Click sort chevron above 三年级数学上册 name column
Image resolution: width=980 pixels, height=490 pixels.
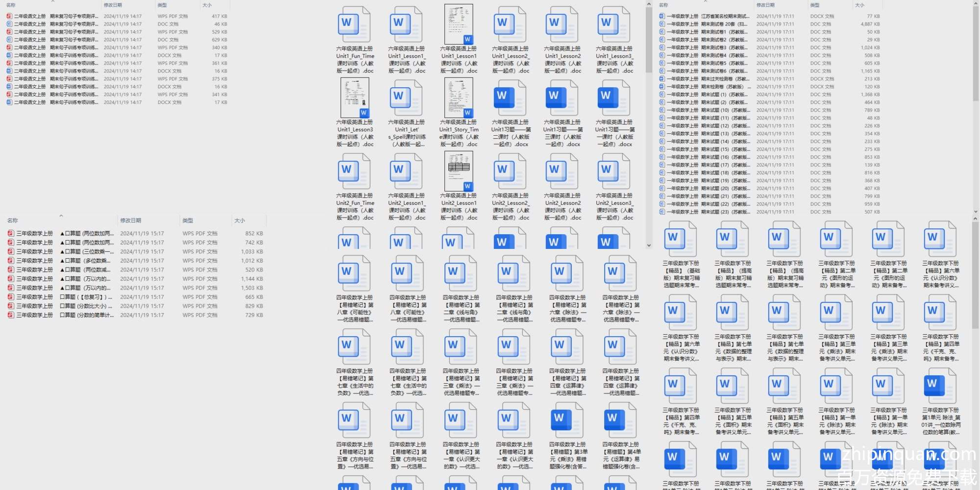61,216
